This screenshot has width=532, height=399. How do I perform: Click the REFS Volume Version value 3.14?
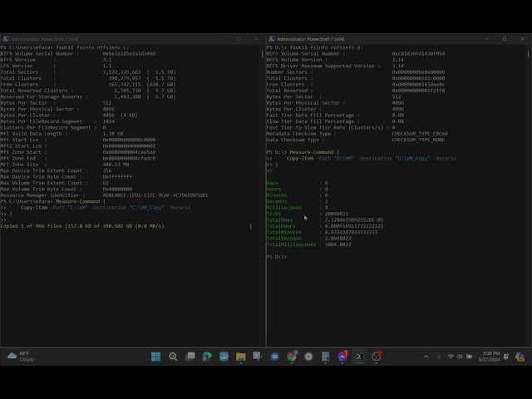398,60
